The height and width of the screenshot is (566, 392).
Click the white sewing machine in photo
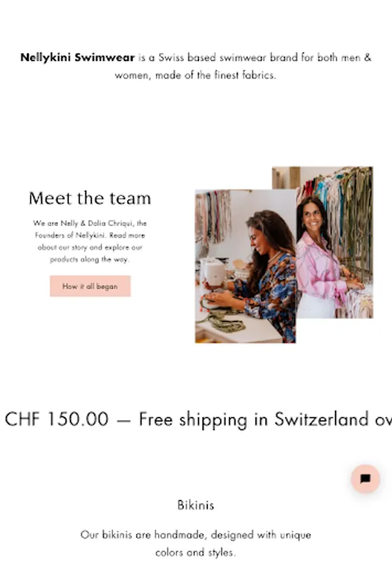213,272
